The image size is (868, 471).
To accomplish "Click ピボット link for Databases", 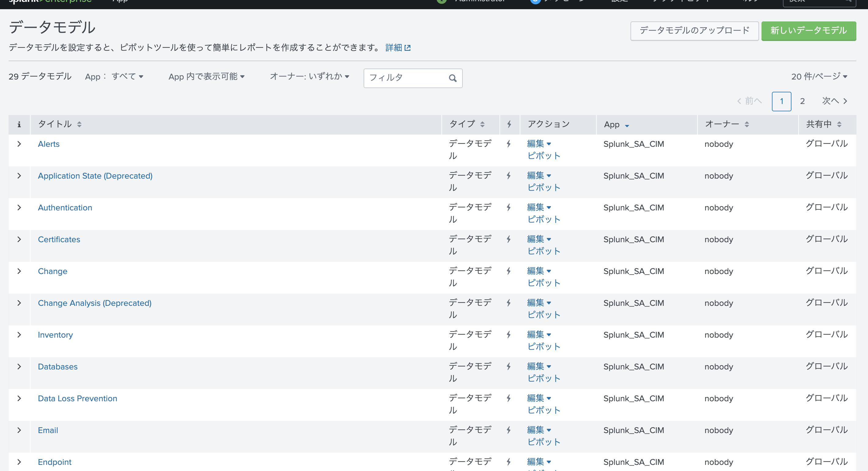I will pos(544,378).
